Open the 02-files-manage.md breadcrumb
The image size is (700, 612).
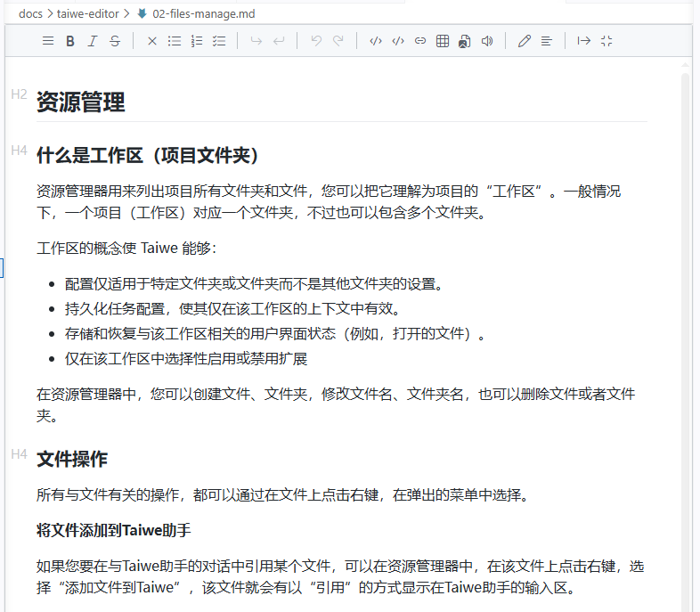pyautogui.click(x=204, y=14)
